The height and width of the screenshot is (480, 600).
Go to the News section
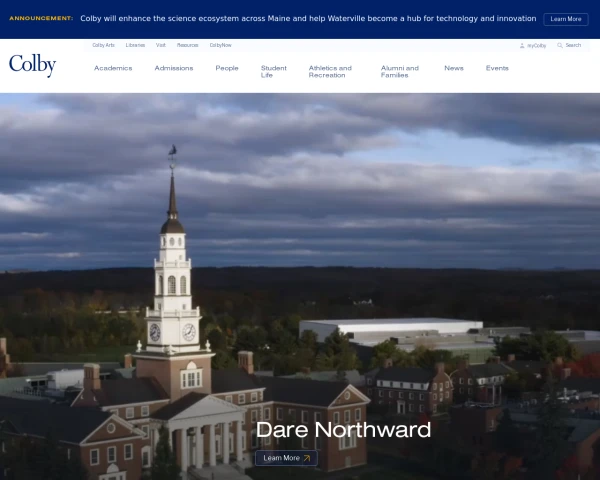[x=454, y=68]
